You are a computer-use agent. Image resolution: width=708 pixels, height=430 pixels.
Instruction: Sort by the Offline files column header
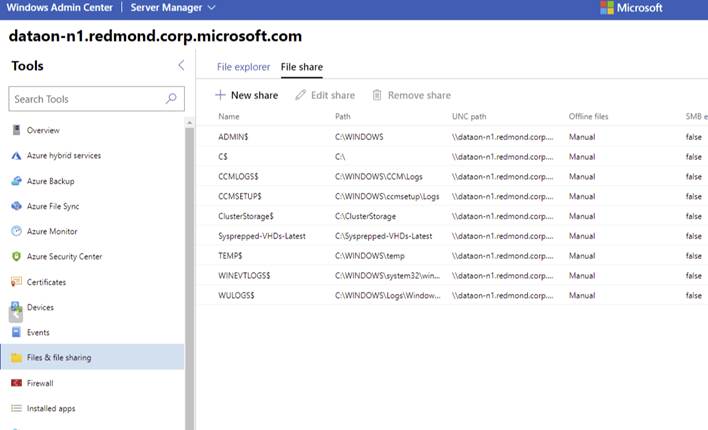point(588,117)
